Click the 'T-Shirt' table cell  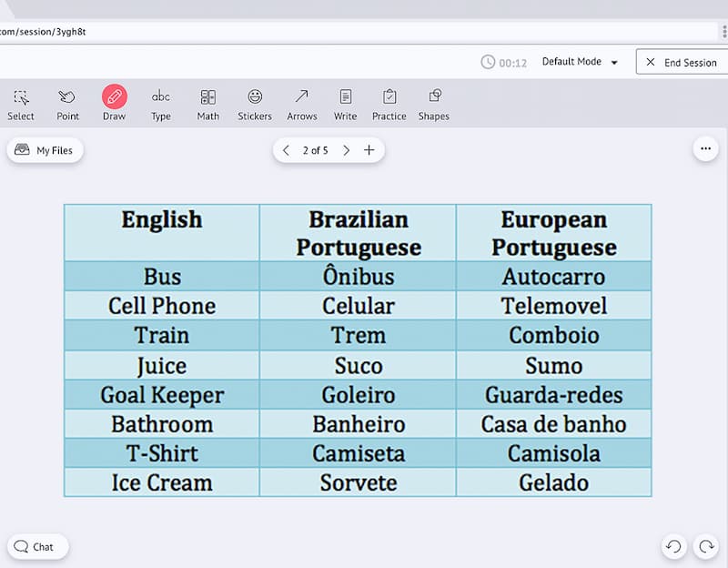pyautogui.click(x=162, y=453)
